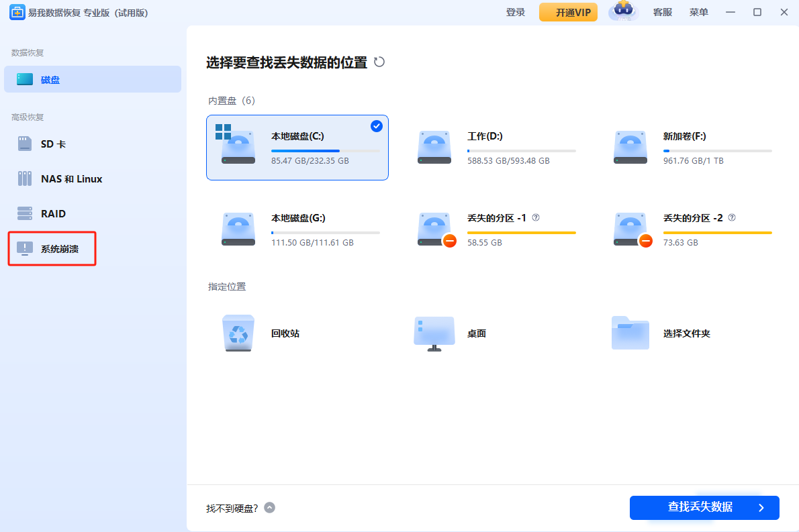Click the 本地磁盘(G:) drive icon
This screenshot has width=799, height=532.
click(x=238, y=229)
